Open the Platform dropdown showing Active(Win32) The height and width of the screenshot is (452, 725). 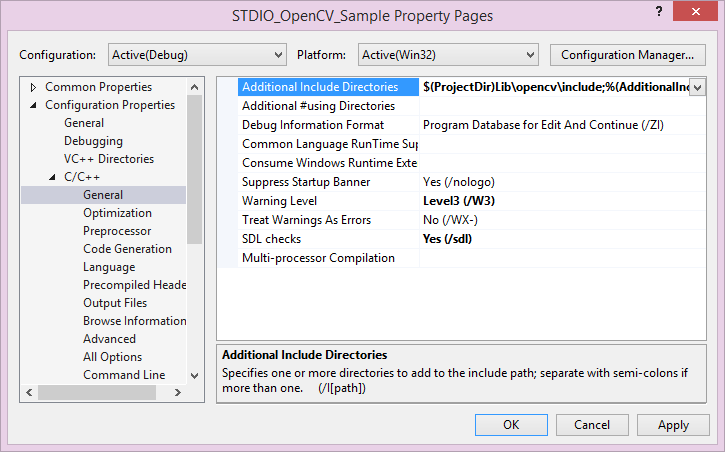click(448, 55)
